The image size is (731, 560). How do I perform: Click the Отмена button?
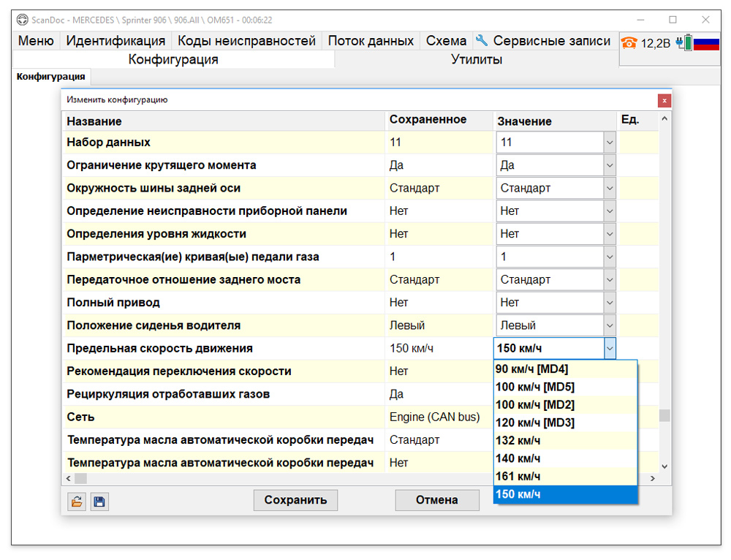point(437,500)
